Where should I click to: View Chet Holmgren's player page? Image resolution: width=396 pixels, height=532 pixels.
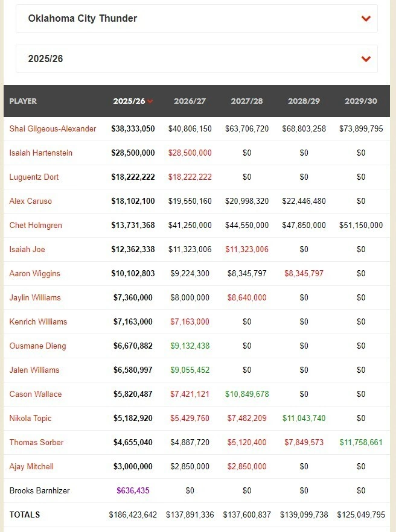36,226
